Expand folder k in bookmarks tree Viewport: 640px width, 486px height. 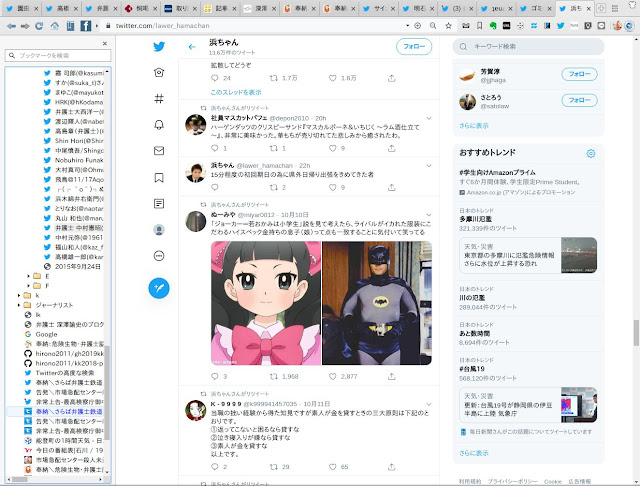pyautogui.click(x=19, y=295)
